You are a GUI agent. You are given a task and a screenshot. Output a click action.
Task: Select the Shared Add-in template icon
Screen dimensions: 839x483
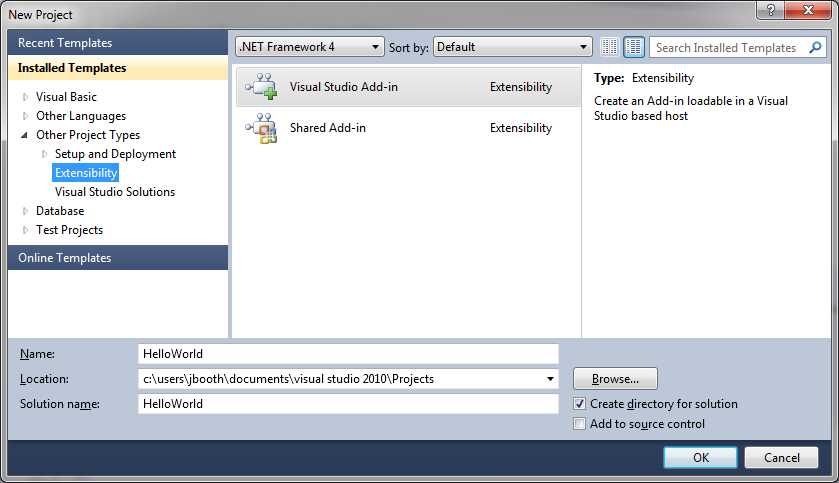coord(261,128)
